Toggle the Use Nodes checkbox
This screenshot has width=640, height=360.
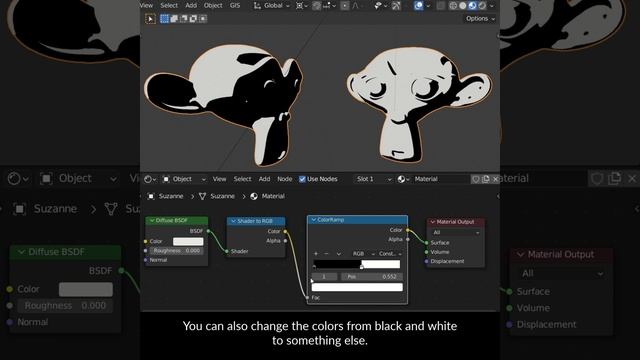pyautogui.click(x=302, y=179)
